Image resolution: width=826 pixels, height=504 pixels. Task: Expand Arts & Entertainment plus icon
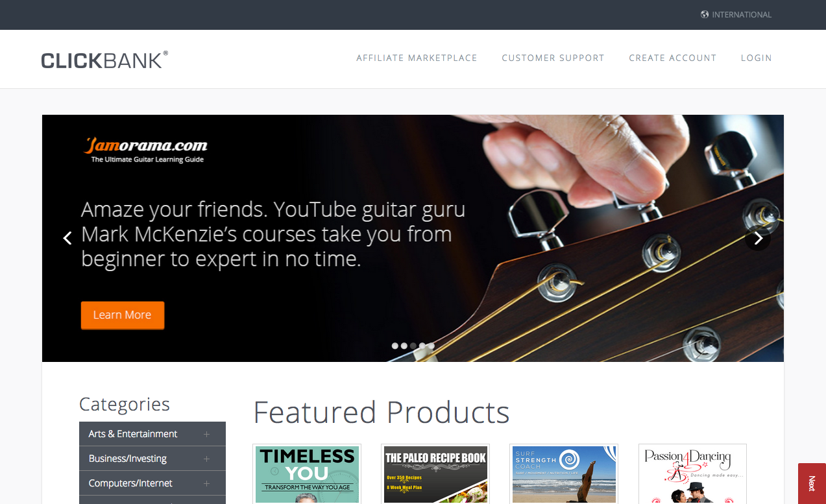click(206, 434)
